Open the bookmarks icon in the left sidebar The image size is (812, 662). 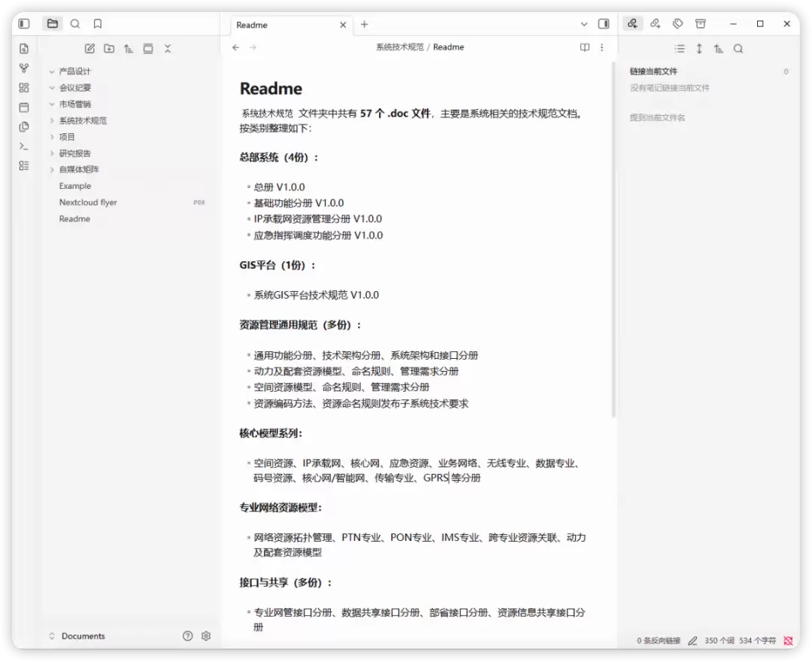click(x=97, y=24)
